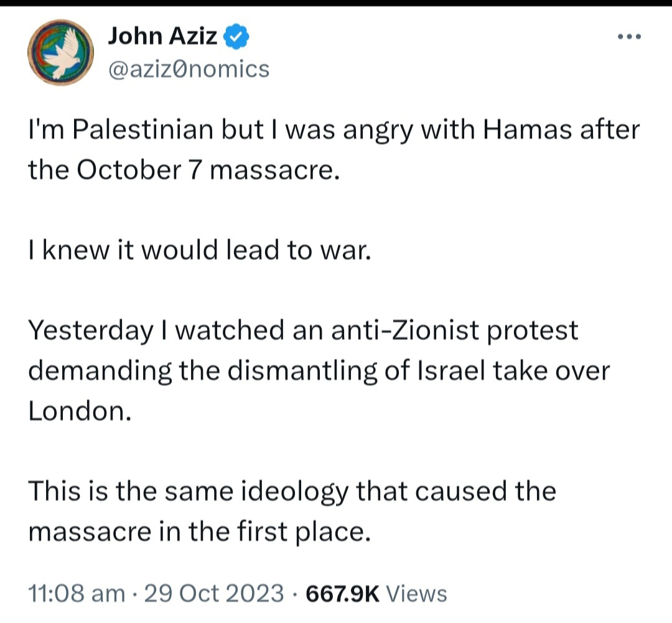672x623 pixels.
Task: Click the line "I knew it would lead to war."
Action: coord(200,250)
